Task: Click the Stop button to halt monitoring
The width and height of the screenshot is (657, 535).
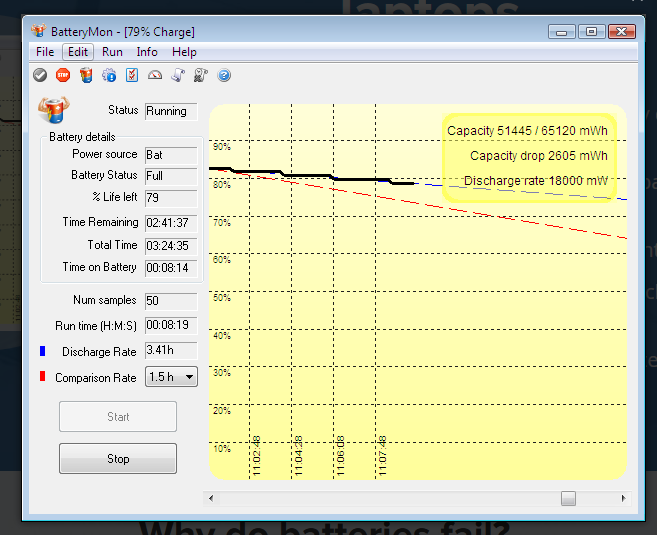Action: (118, 458)
